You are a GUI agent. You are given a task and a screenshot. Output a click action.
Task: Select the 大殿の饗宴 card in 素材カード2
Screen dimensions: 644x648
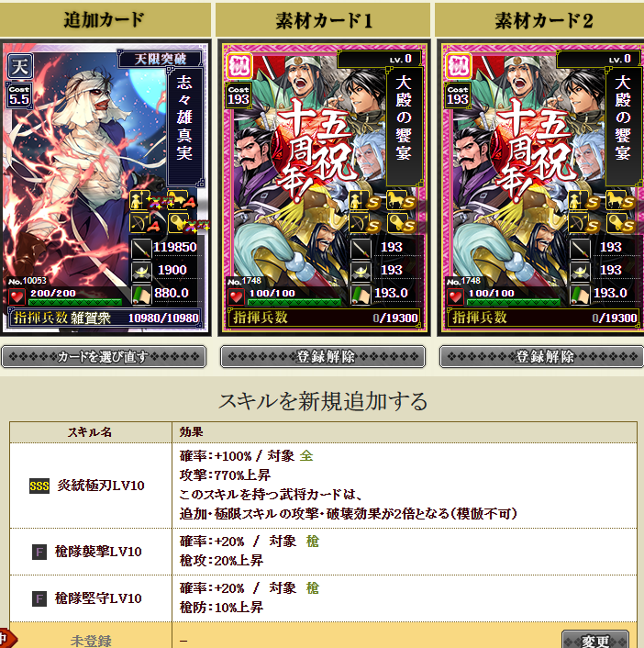tap(541, 187)
